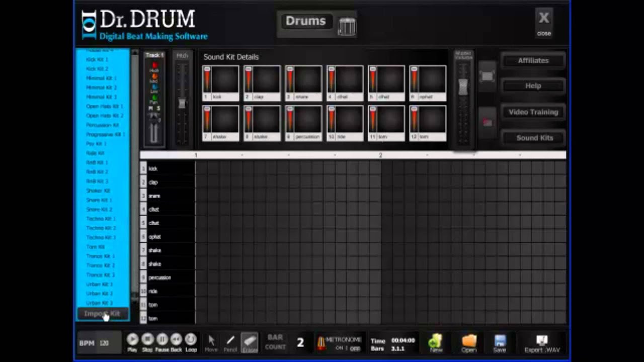Click the Track 1 Pan knob

pyautogui.click(x=154, y=97)
